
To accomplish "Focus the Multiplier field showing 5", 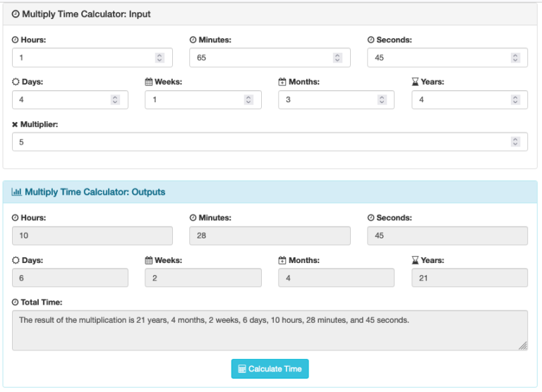I will click(x=270, y=142).
